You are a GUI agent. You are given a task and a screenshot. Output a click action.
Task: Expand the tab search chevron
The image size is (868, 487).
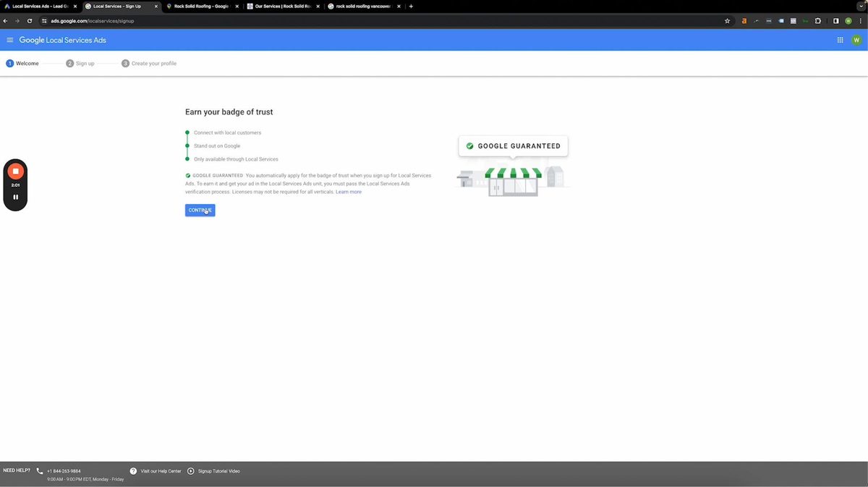click(x=860, y=6)
